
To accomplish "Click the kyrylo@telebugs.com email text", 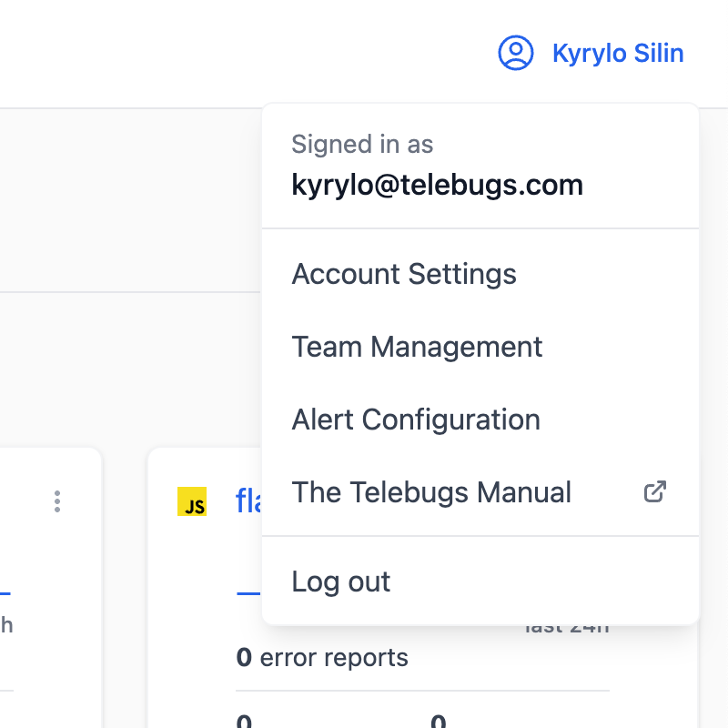I will point(437,185).
